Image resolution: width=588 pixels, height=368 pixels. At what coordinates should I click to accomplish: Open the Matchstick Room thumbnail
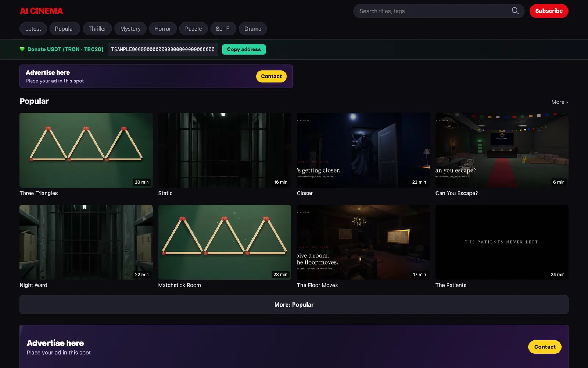(x=225, y=242)
